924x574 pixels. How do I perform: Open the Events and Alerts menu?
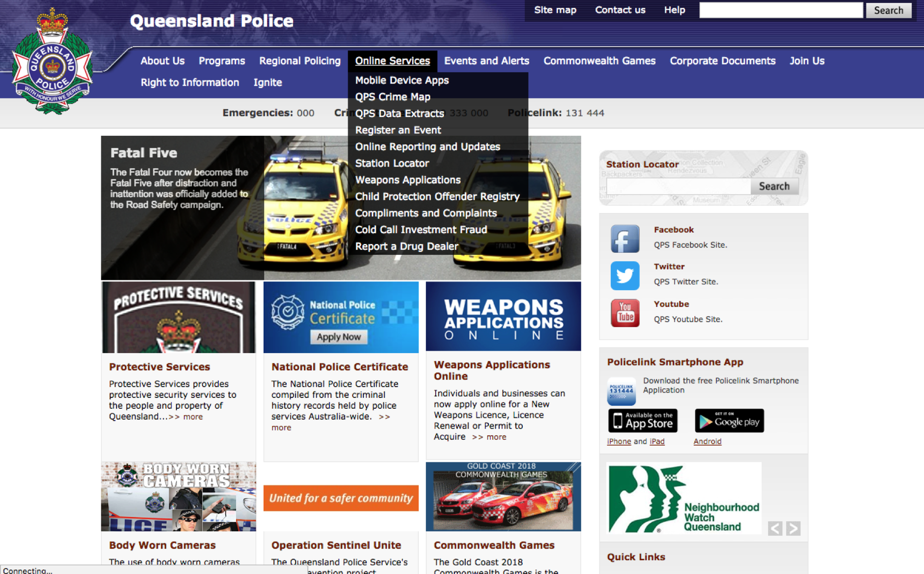coord(487,61)
